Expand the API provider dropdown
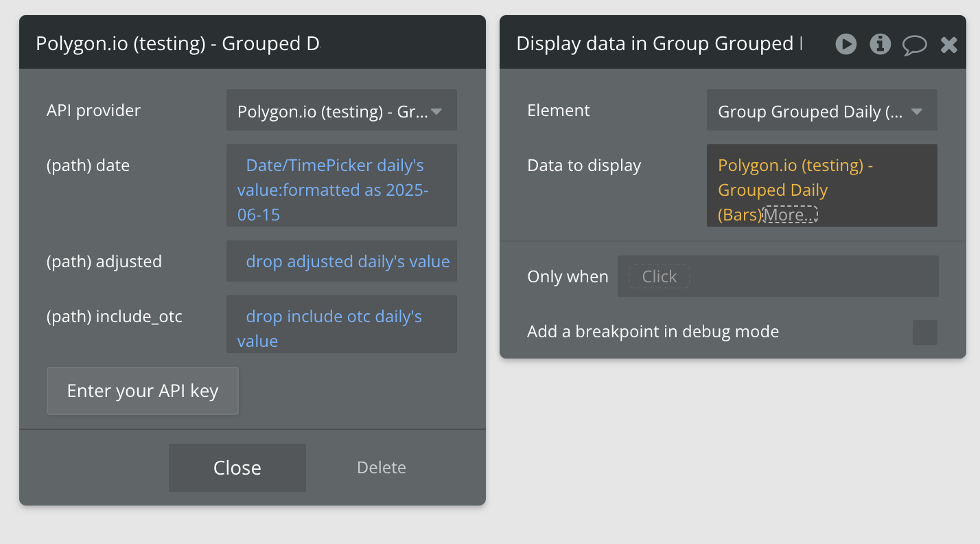This screenshot has width=980, height=544. (341, 111)
